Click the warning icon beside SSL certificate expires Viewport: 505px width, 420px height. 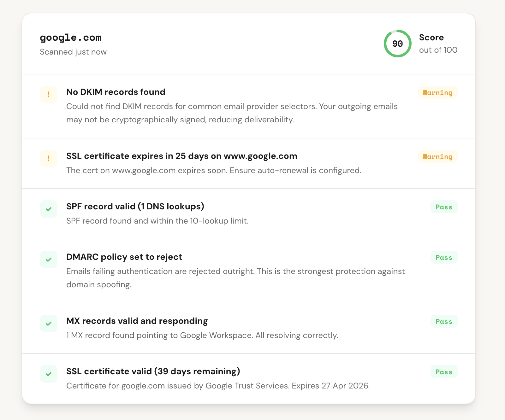coord(49,158)
